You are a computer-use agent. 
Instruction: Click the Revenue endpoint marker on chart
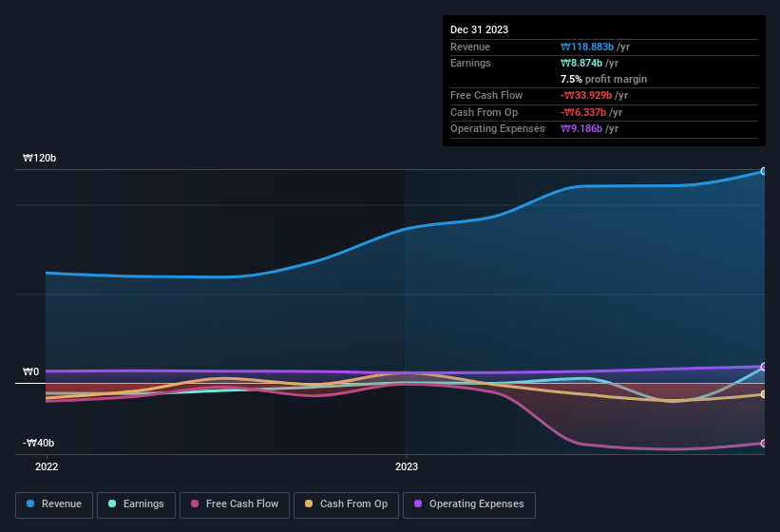tap(764, 171)
